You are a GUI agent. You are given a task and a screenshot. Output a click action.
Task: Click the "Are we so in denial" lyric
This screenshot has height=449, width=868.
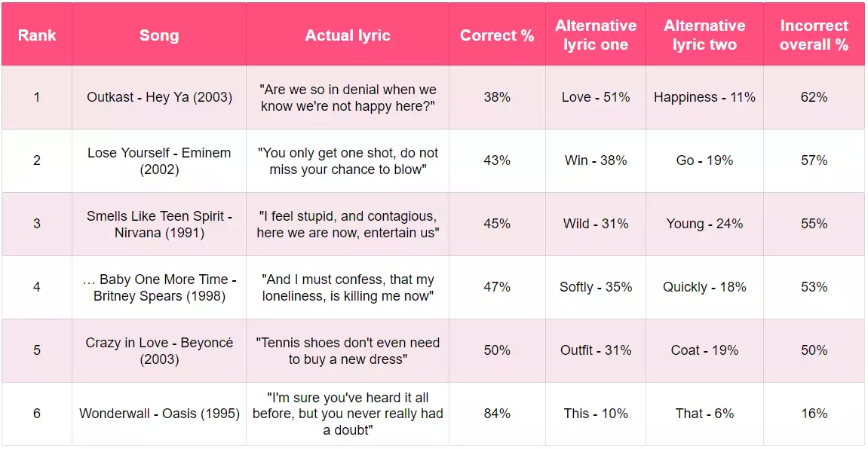click(348, 97)
